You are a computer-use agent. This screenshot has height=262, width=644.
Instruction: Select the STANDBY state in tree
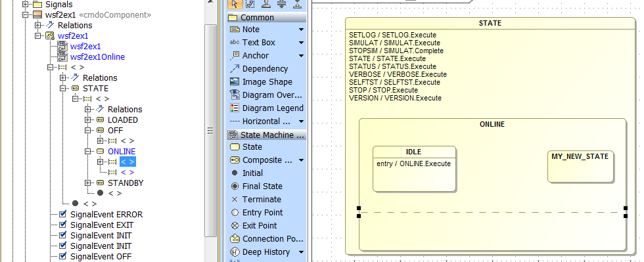[126, 183]
